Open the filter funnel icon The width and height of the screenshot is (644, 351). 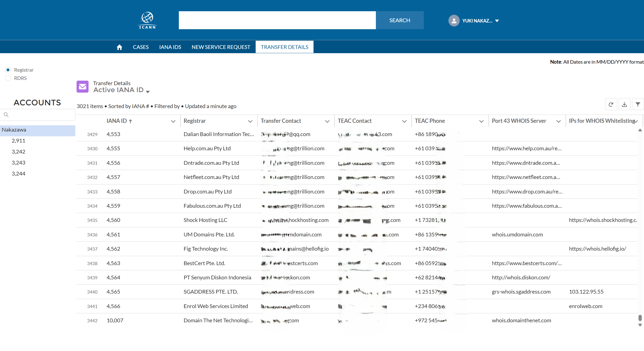coord(638,104)
